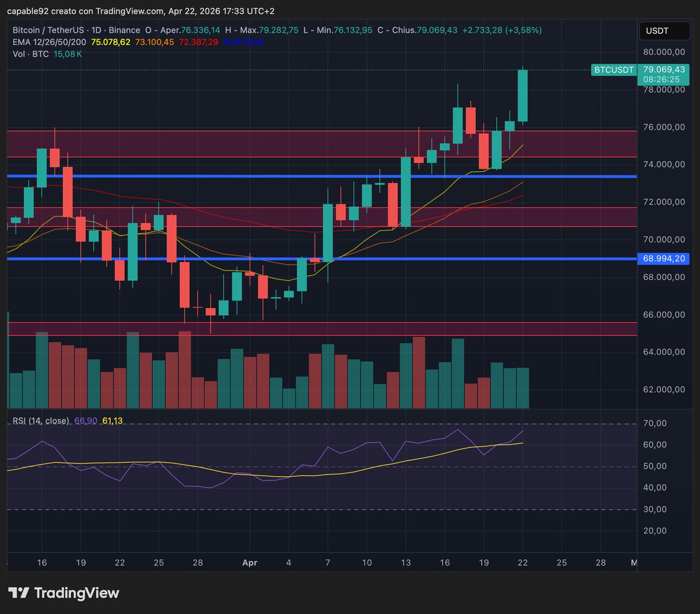Image resolution: width=700 pixels, height=614 pixels.
Task: Click the 76.000,00 price scale label
Action: pos(664,127)
